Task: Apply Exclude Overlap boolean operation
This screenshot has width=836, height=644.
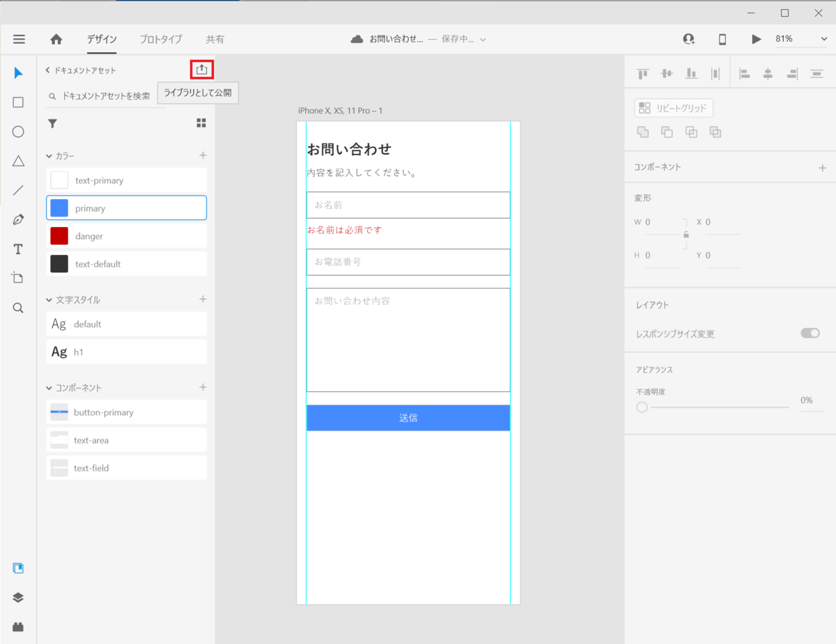Action: tap(715, 132)
